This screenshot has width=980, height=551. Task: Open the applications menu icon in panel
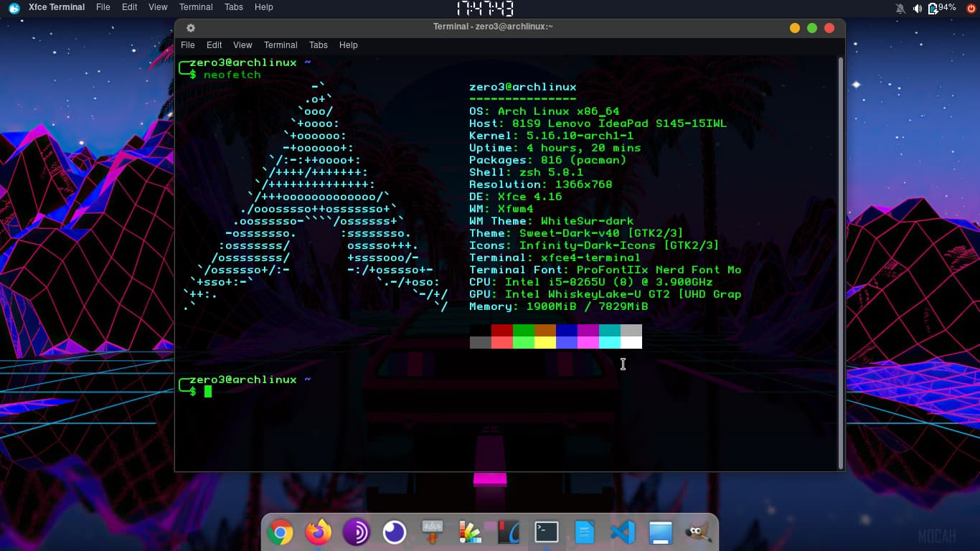[14, 8]
